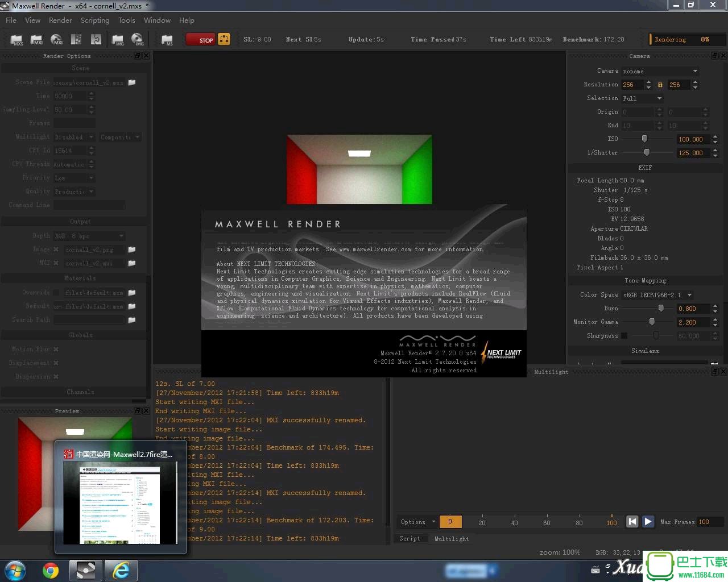The width and height of the screenshot is (728, 582).
Task: Open Color Space sRGB dropdown
Action: point(657,295)
